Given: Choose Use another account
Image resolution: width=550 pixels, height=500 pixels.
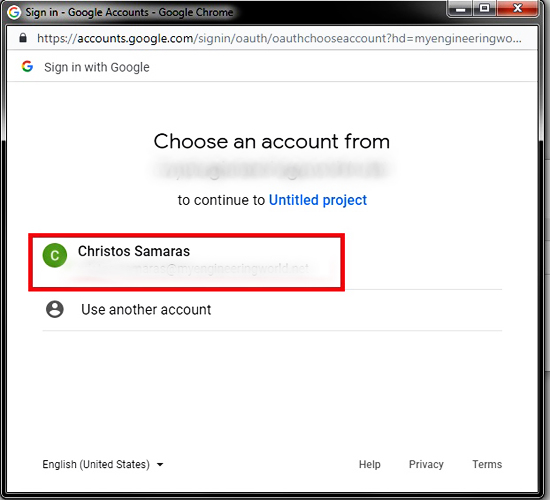Looking at the screenshot, I should (272, 310).
